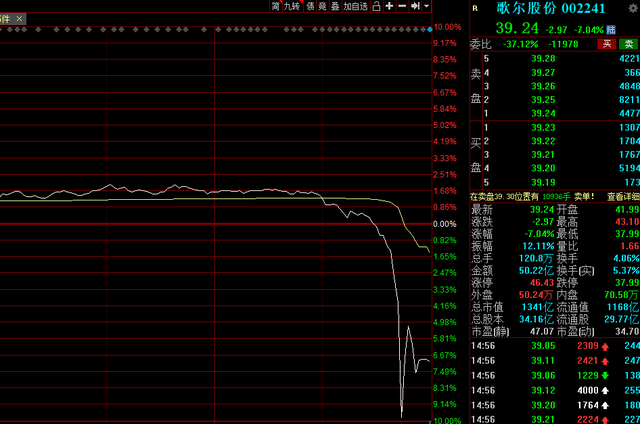The height and width of the screenshot is (424, 640).
Task: Click the plus zoom-in icon
Action: [389, 6]
